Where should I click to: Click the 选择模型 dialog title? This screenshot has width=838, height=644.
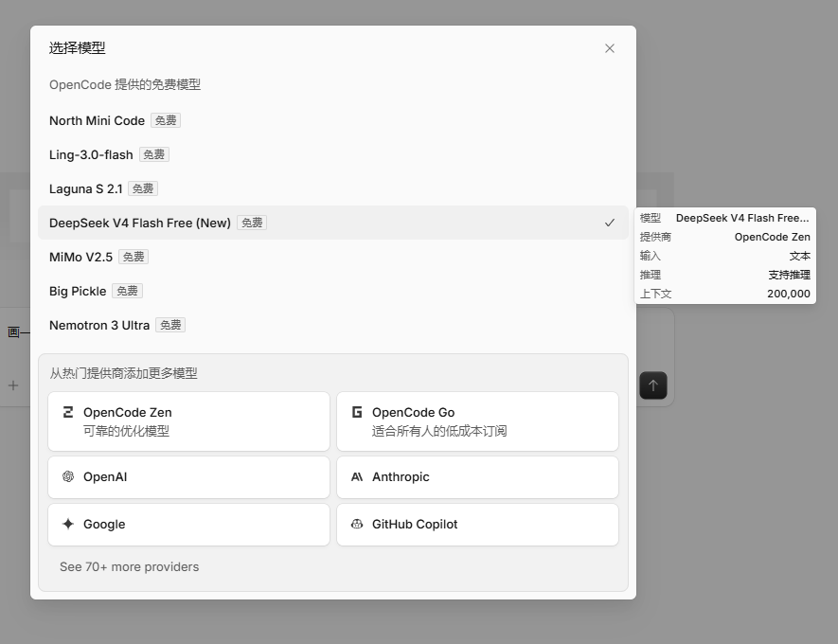click(x=78, y=48)
